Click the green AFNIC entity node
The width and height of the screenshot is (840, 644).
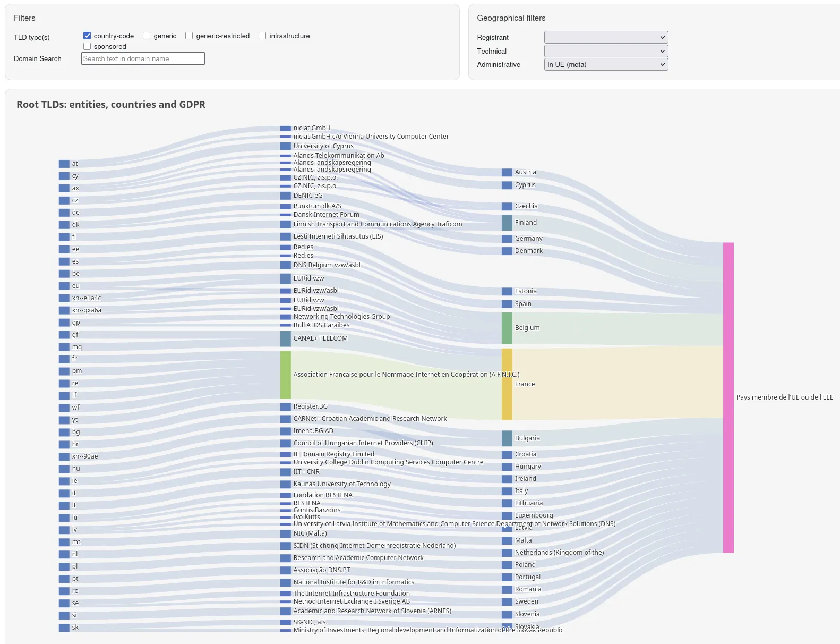coord(285,375)
